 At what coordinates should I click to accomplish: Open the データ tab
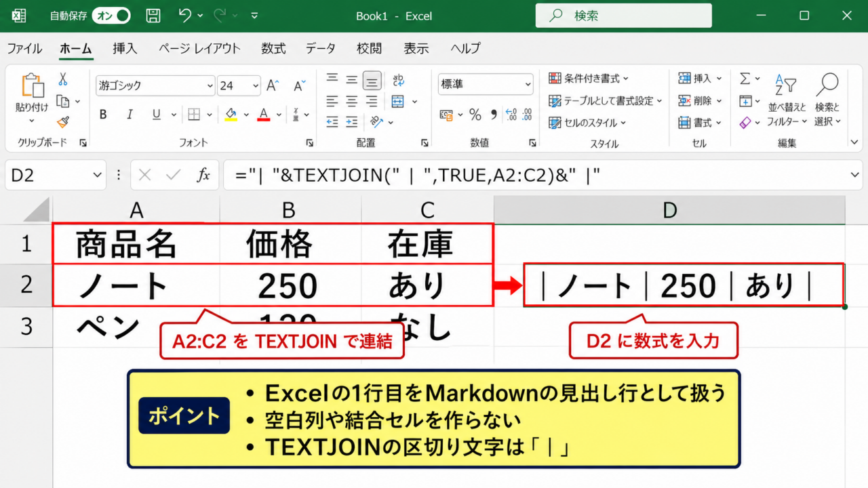pos(321,48)
